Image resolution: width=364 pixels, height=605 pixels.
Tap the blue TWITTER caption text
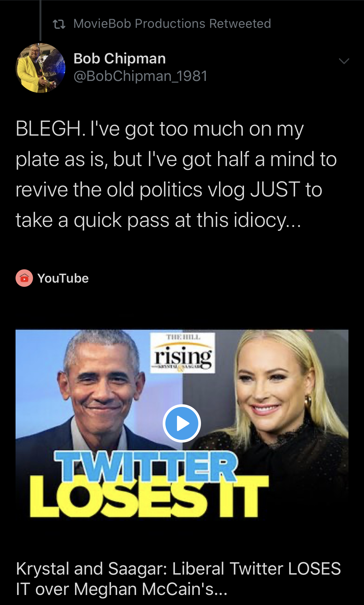point(146,465)
